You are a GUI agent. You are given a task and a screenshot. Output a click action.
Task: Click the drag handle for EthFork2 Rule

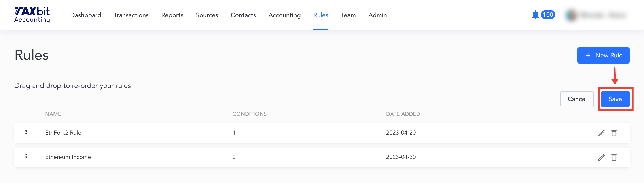(26, 133)
